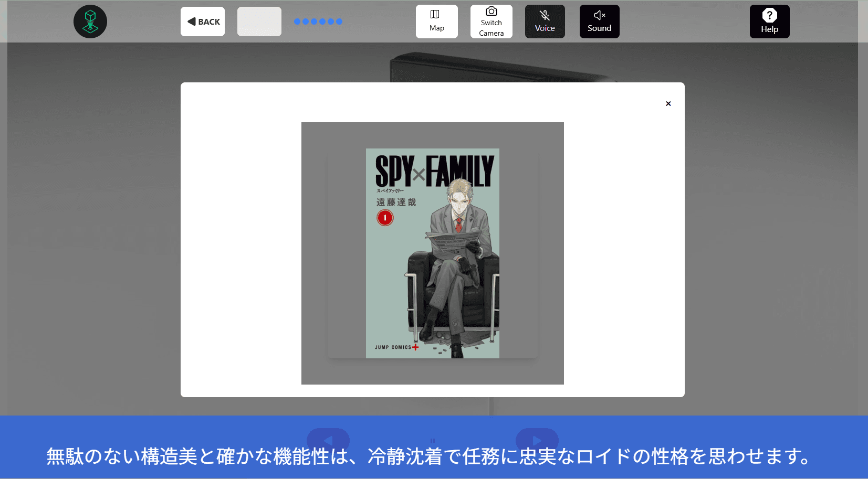Click the SPY x FAMILY volume 1 cover
Screen dimensions: 868x479
coord(432,253)
